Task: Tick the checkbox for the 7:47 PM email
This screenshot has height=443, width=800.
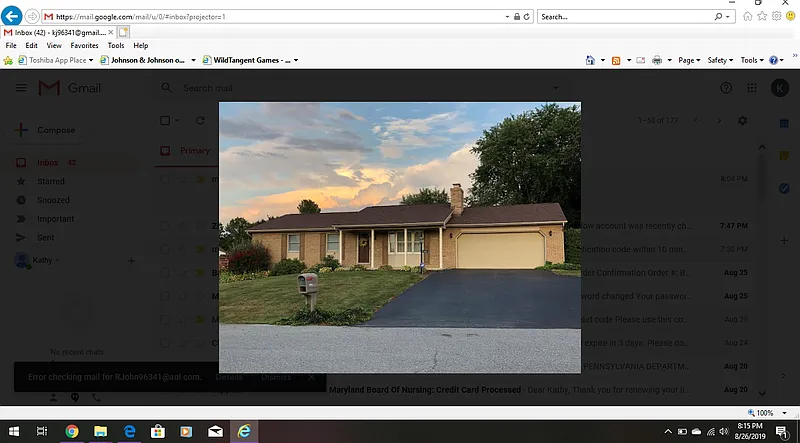Action: click(x=165, y=226)
